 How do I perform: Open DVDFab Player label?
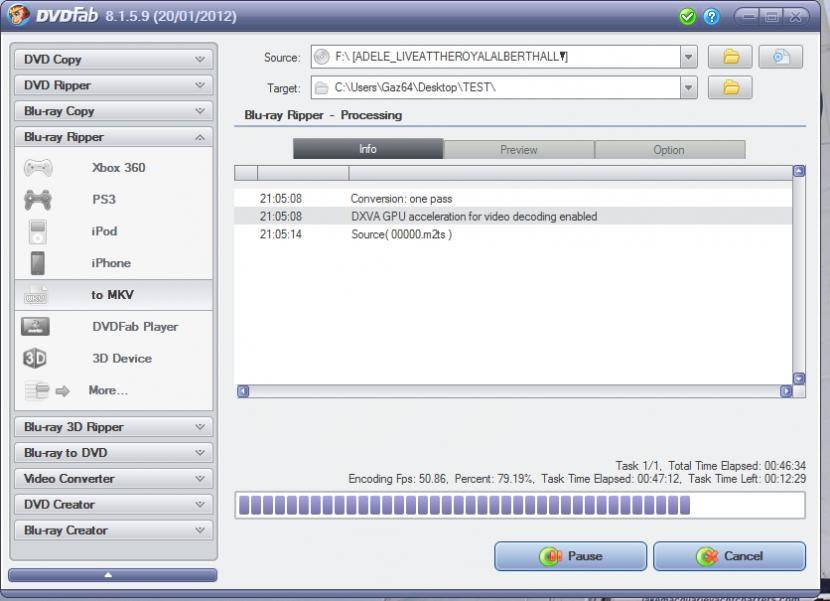tap(135, 327)
